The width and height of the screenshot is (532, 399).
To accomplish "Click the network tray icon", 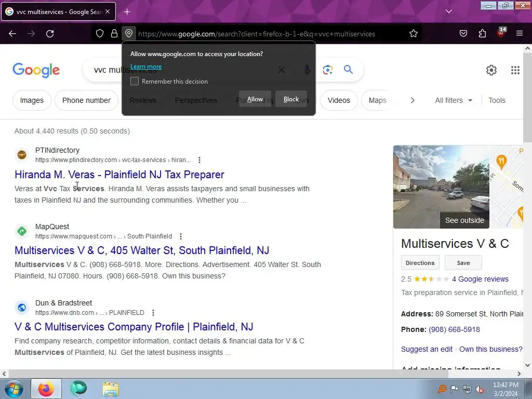I will (467, 389).
